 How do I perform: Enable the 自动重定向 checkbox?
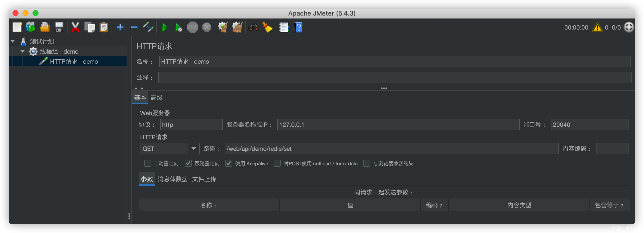148,163
